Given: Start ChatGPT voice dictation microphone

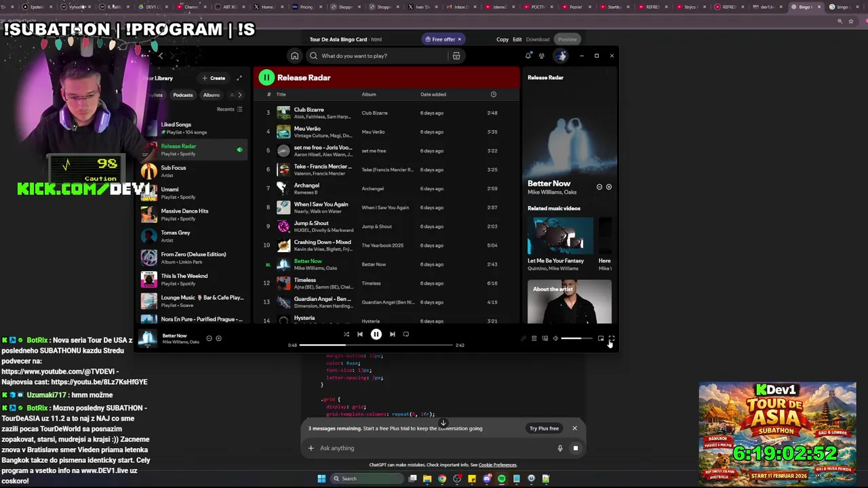Looking at the screenshot, I should [560, 448].
